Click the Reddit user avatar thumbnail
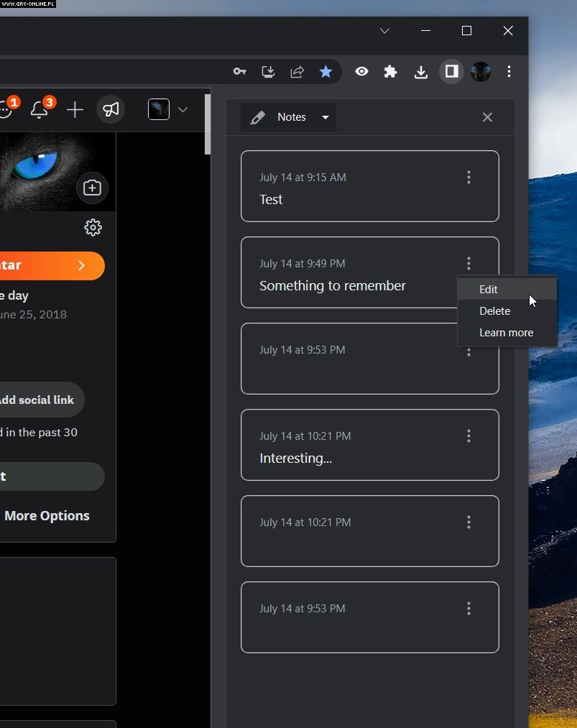Image resolution: width=577 pixels, height=728 pixels. tap(159, 109)
